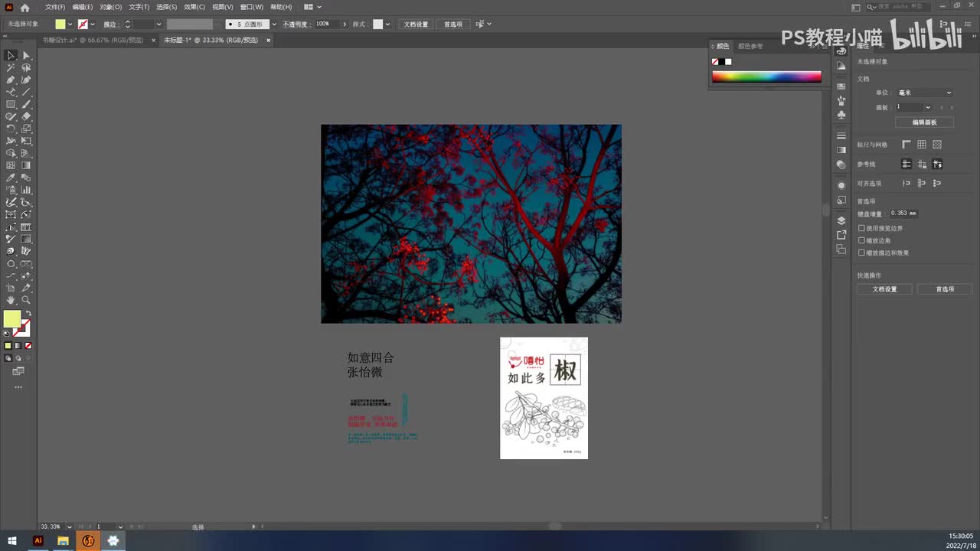Pick a color from the spectrum bar
This screenshot has height=551, width=980.
point(766,77)
